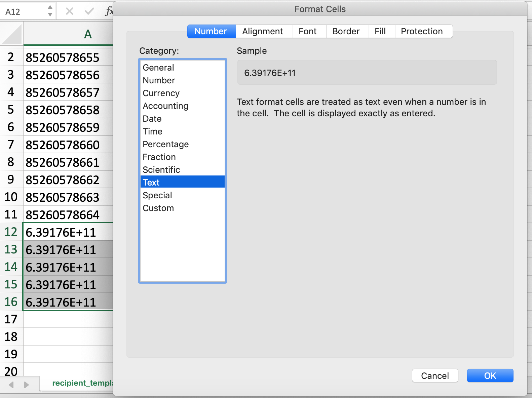Click cell A12 showing 6.39176E+11
Image resolution: width=532 pixels, height=398 pixels.
pos(68,232)
